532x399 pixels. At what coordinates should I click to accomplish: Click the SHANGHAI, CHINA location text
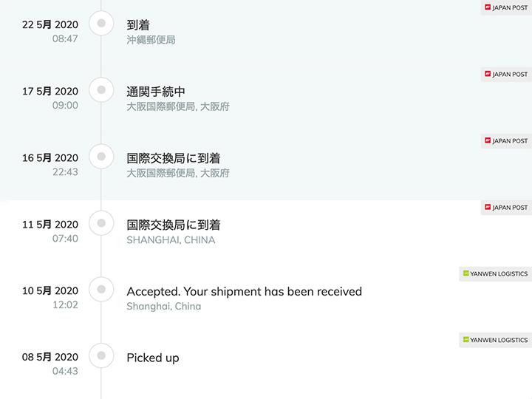171,240
